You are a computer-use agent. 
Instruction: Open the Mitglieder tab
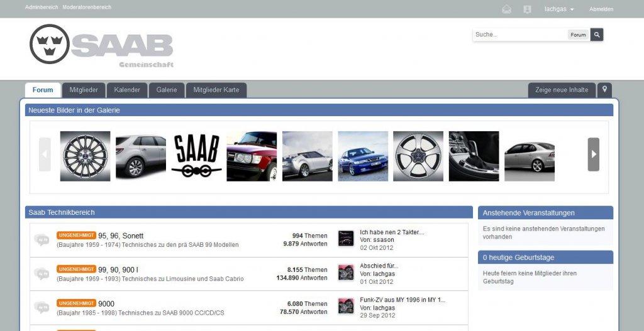(x=84, y=90)
